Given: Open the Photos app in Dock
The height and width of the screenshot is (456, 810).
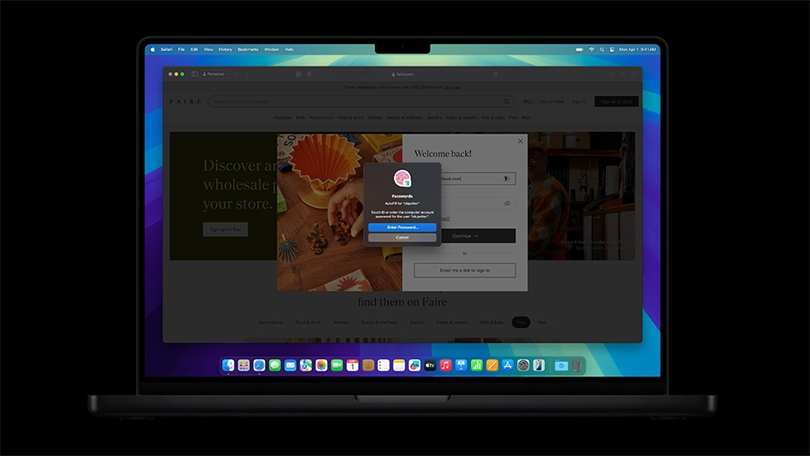Looking at the screenshot, I should click(x=321, y=366).
